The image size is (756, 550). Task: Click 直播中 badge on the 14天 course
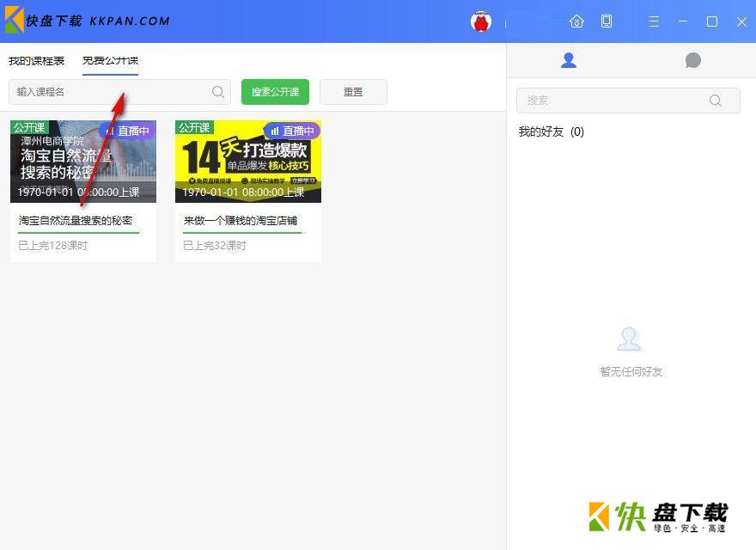coord(292,131)
